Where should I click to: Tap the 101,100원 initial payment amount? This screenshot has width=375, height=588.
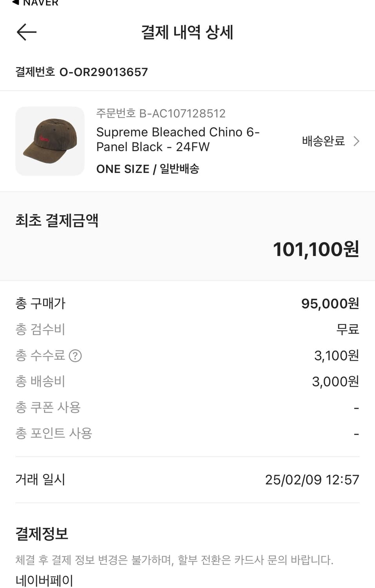click(x=315, y=249)
